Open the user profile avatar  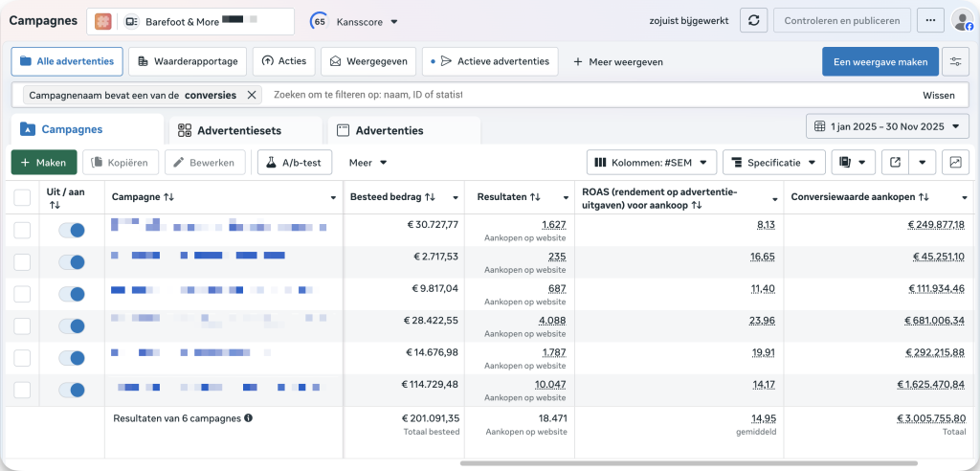click(962, 20)
